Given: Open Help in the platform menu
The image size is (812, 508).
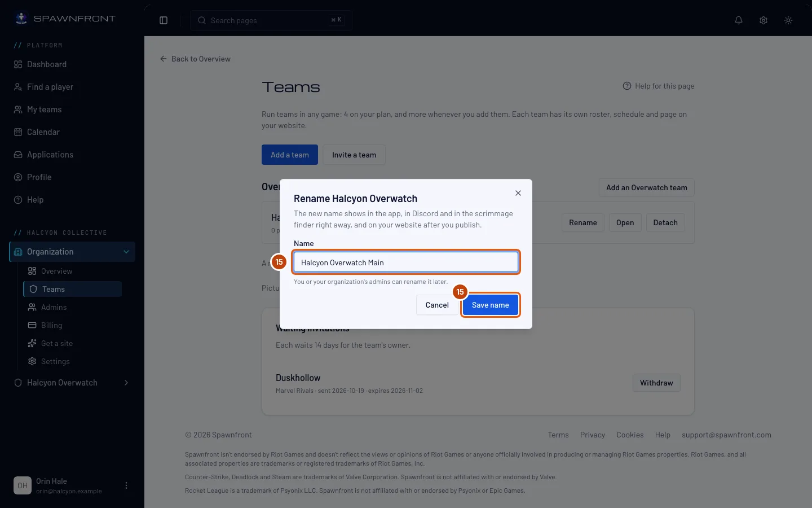Looking at the screenshot, I should 72,200.
